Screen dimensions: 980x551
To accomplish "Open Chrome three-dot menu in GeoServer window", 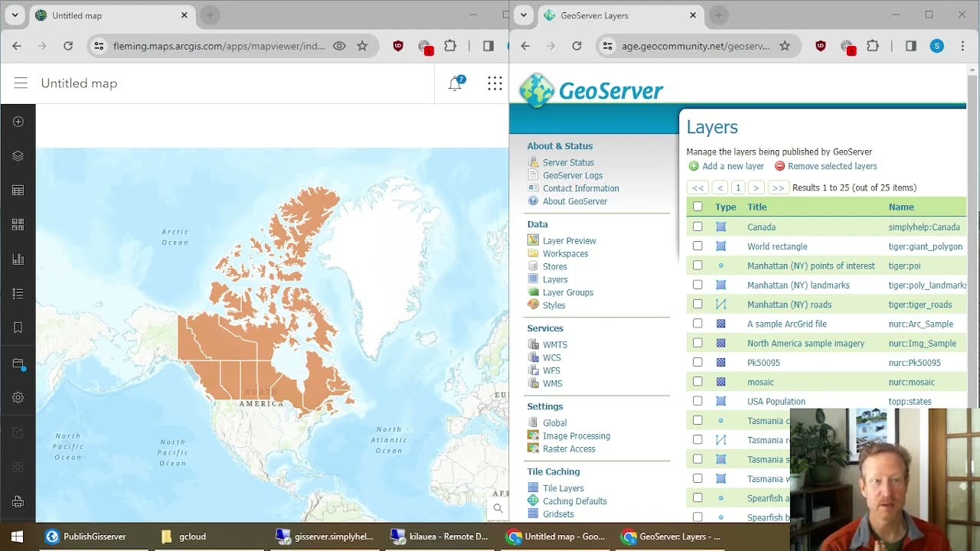I will click(962, 46).
